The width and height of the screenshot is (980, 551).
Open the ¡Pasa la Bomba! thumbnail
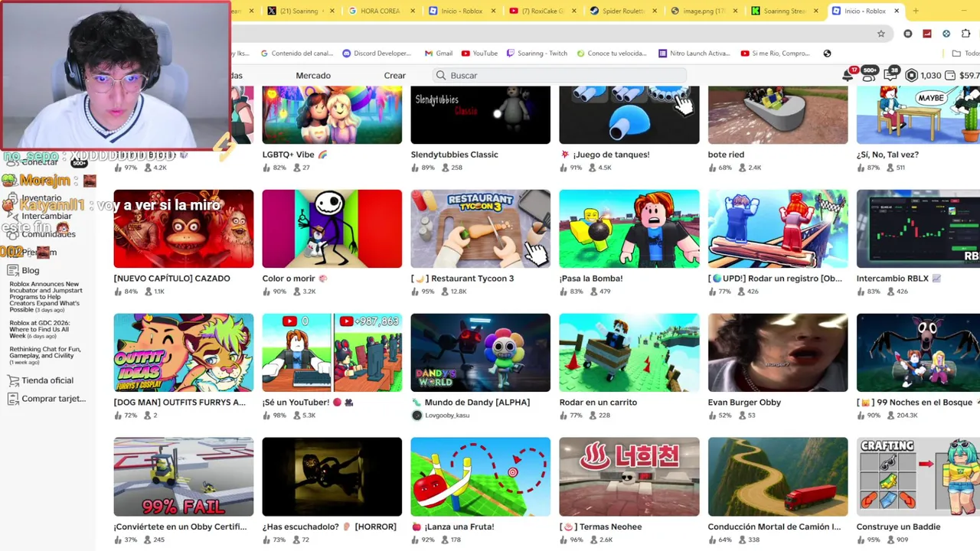[x=629, y=229]
